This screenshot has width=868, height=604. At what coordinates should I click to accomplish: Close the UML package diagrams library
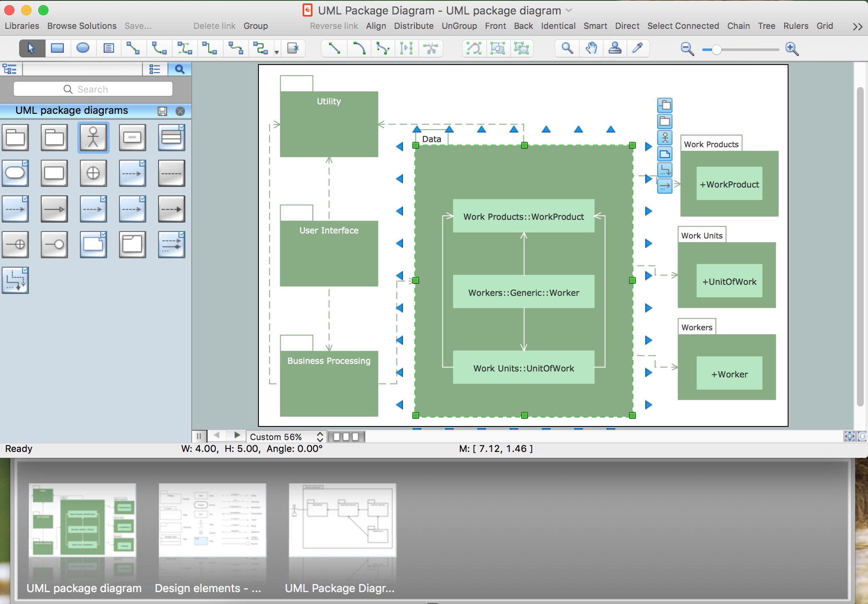(x=180, y=111)
